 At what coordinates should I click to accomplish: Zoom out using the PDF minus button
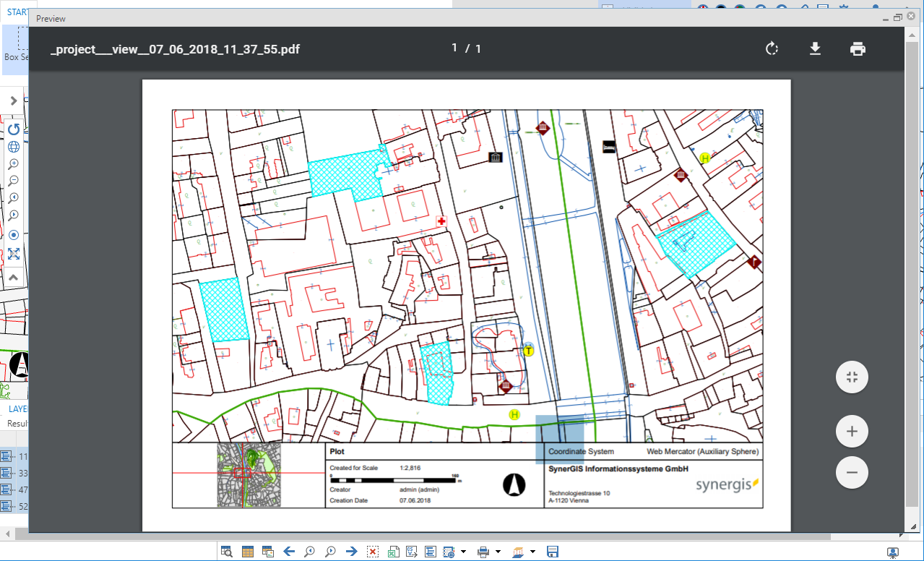coord(852,472)
